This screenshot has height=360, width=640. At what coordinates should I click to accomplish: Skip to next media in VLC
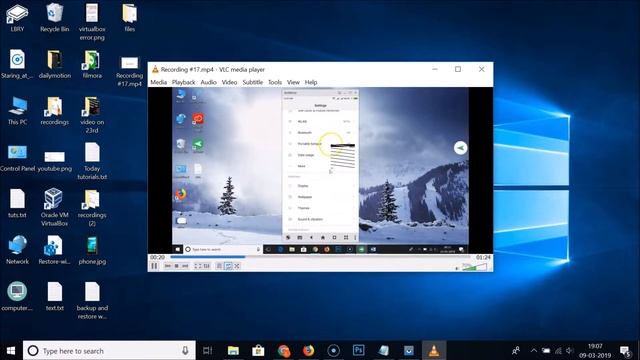[185, 266]
